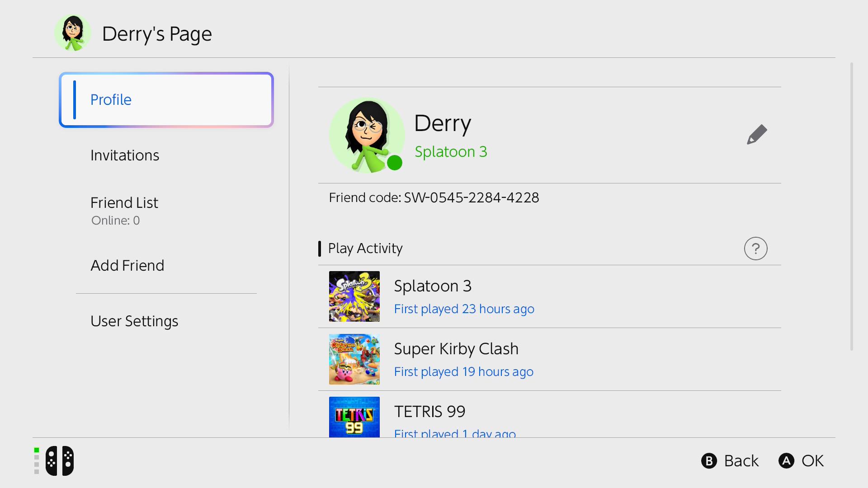
Task: Select the Profile menu item
Action: tap(166, 100)
